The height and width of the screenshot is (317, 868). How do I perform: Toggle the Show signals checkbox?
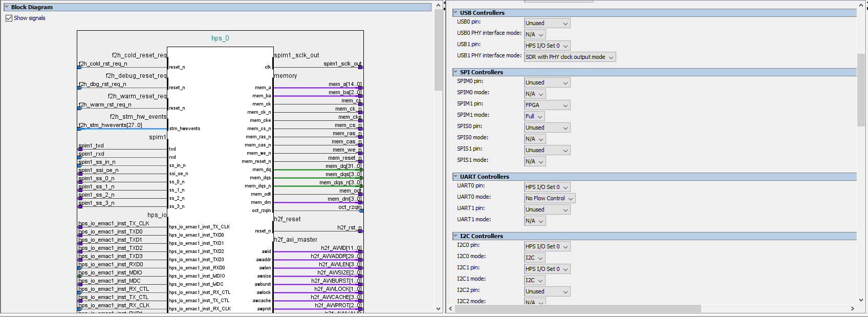[x=9, y=18]
